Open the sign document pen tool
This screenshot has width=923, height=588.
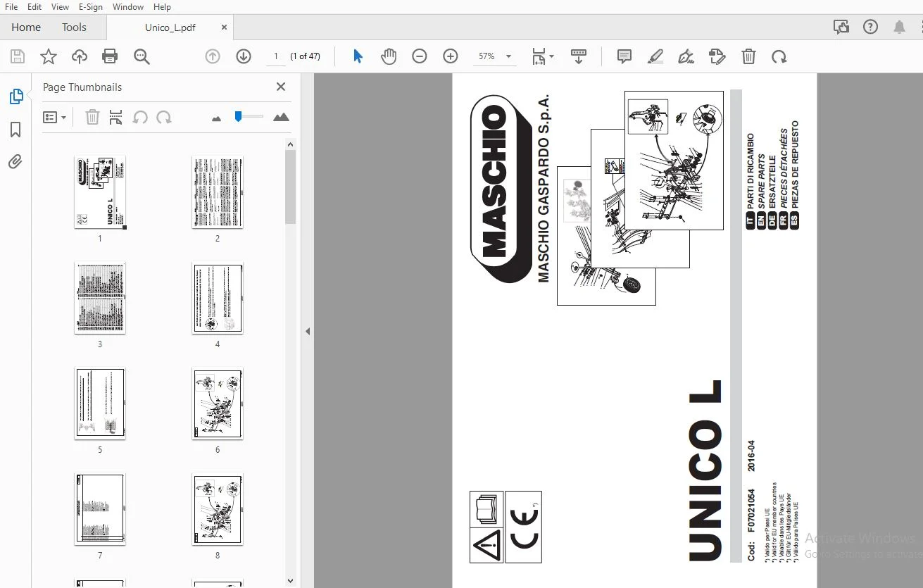click(686, 56)
